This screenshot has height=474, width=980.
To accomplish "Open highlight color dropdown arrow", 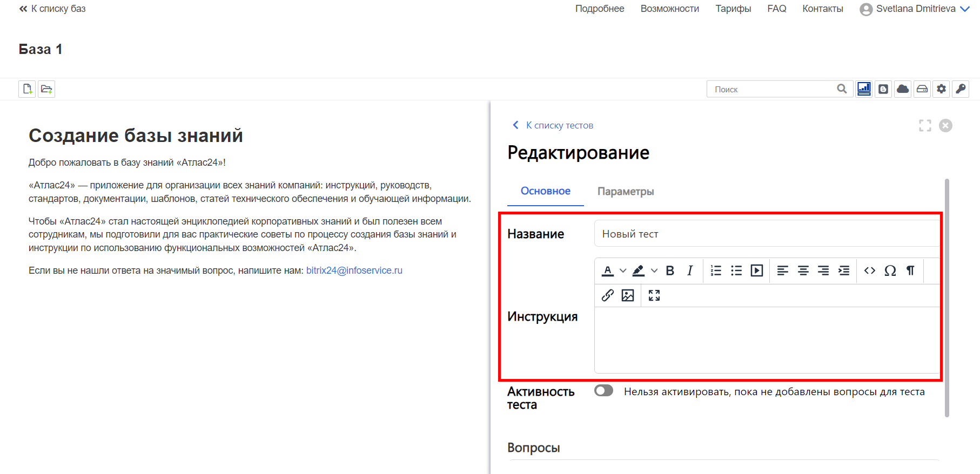I will 654,271.
